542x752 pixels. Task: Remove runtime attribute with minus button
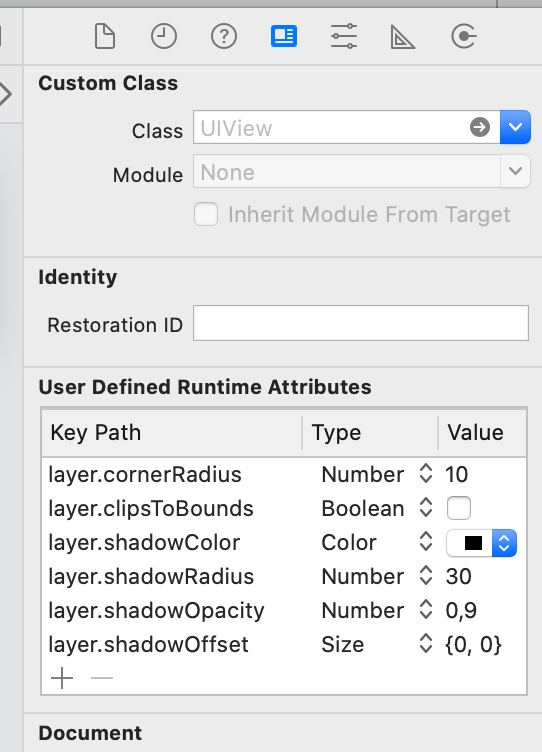tap(102, 678)
